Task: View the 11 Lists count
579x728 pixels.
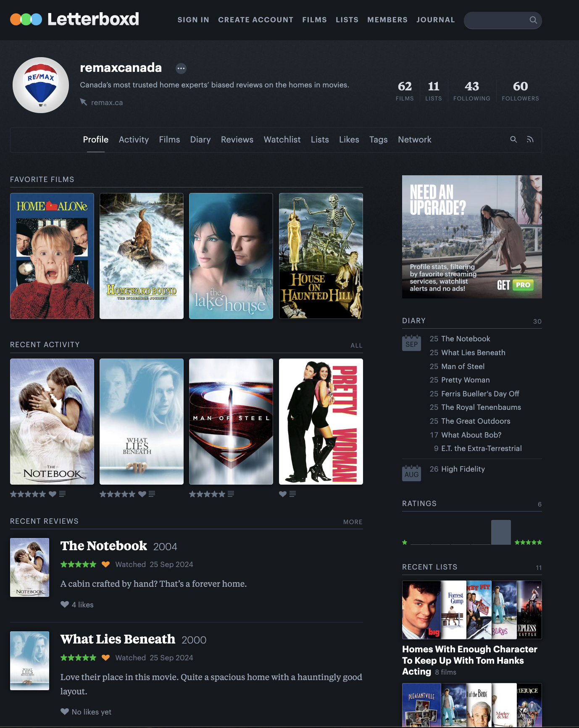Action: (x=434, y=91)
